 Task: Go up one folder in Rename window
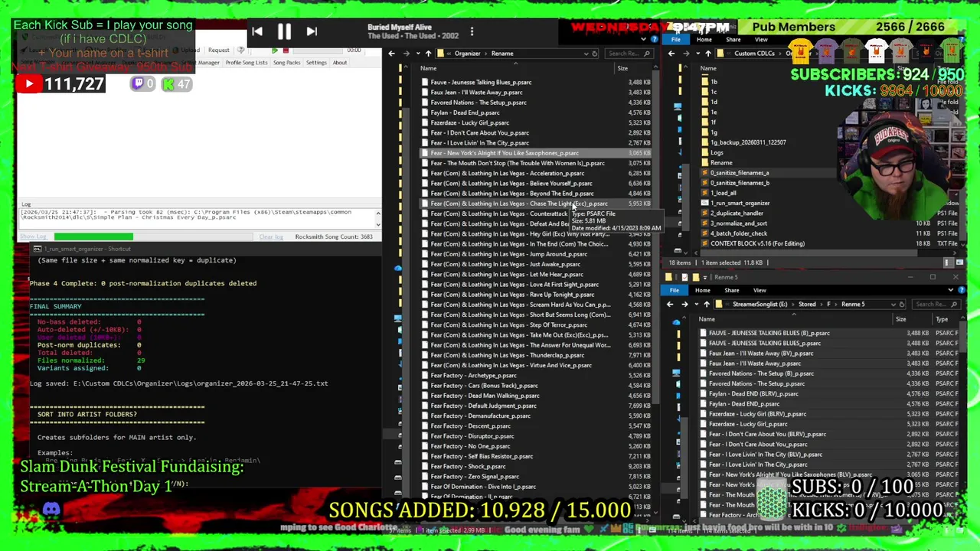(x=428, y=54)
